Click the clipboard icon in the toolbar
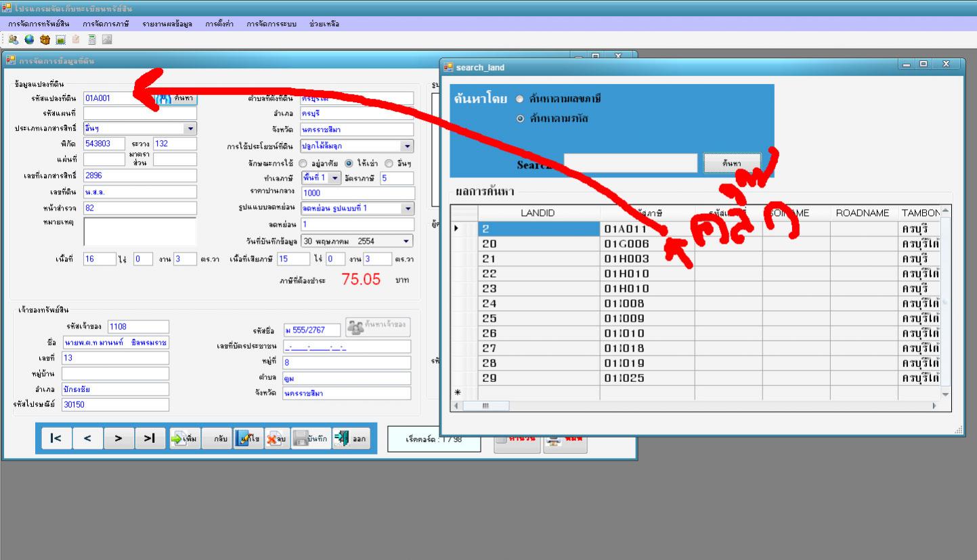The image size is (977, 560). pos(76,39)
